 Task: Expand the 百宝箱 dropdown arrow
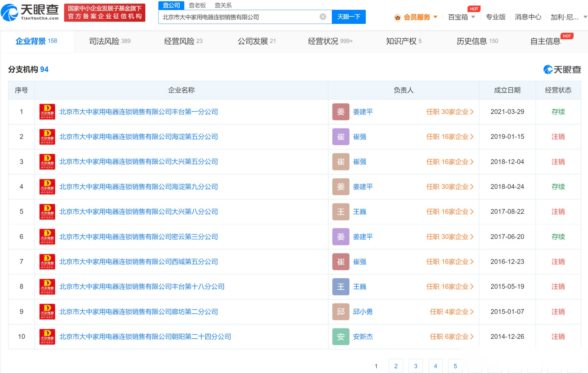[473, 17]
